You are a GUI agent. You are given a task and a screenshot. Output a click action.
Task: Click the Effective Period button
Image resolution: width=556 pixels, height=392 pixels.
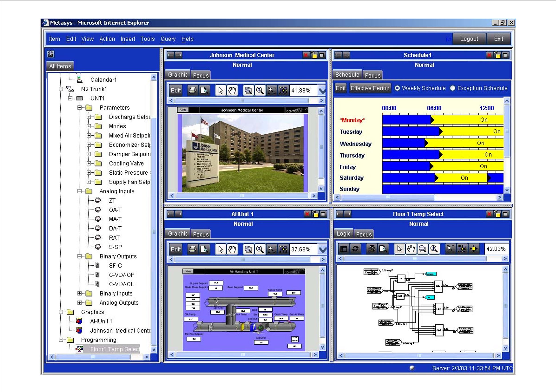370,88
